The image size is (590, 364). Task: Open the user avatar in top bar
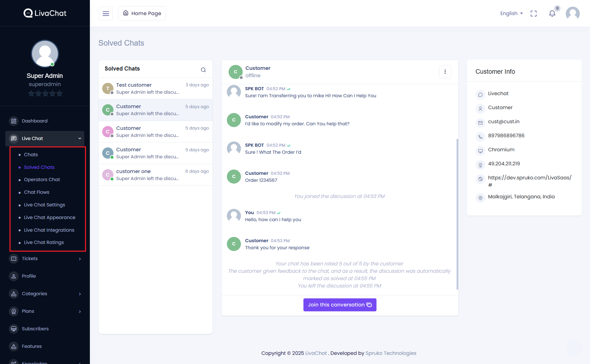pyautogui.click(x=572, y=14)
